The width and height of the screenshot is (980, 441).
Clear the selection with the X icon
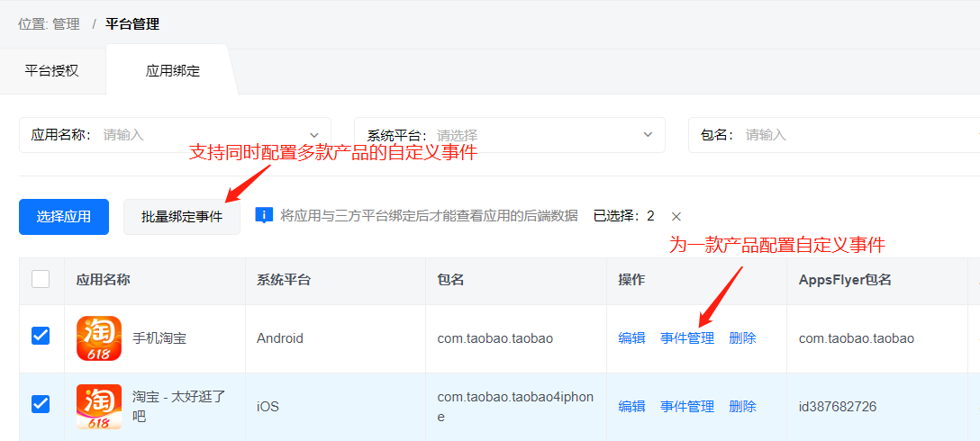pos(676,217)
